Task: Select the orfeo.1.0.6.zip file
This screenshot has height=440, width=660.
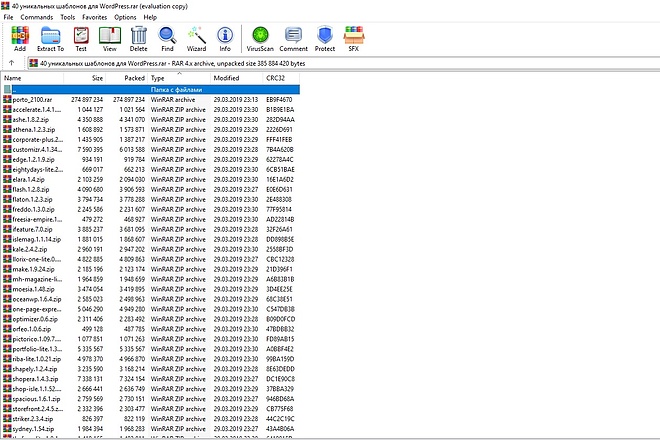Action: coord(32,329)
